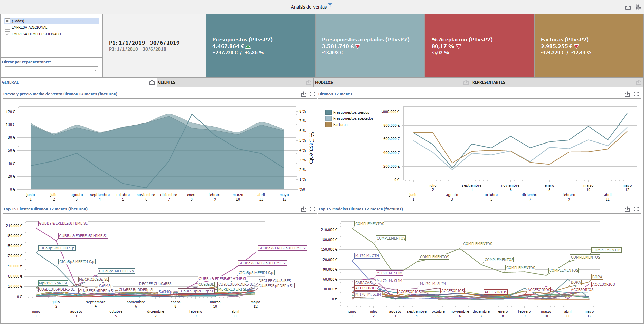Click the P2: 1/1/2018 - 30/6/2018 period text

[137, 49]
